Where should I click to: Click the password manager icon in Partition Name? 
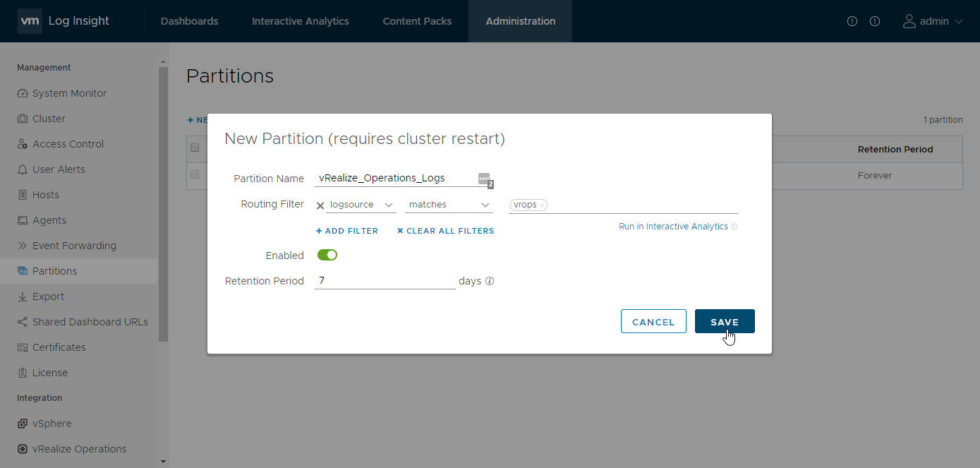pos(484,179)
